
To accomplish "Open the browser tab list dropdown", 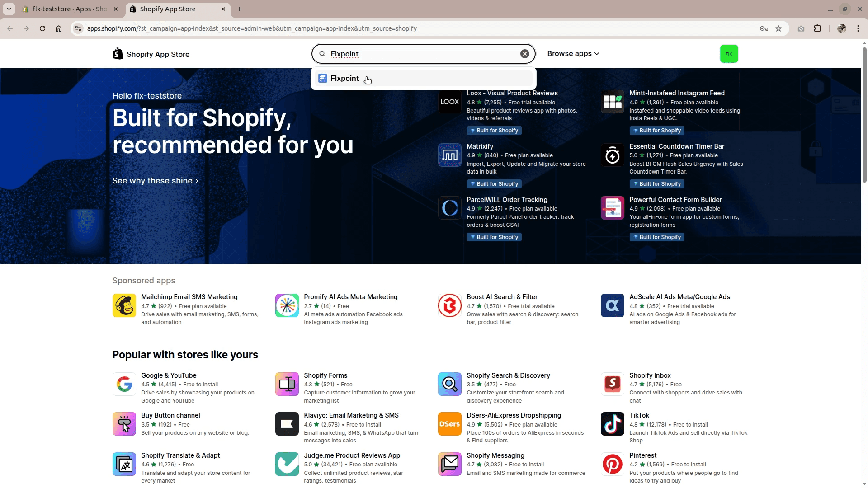I will (x=9, y=9).
